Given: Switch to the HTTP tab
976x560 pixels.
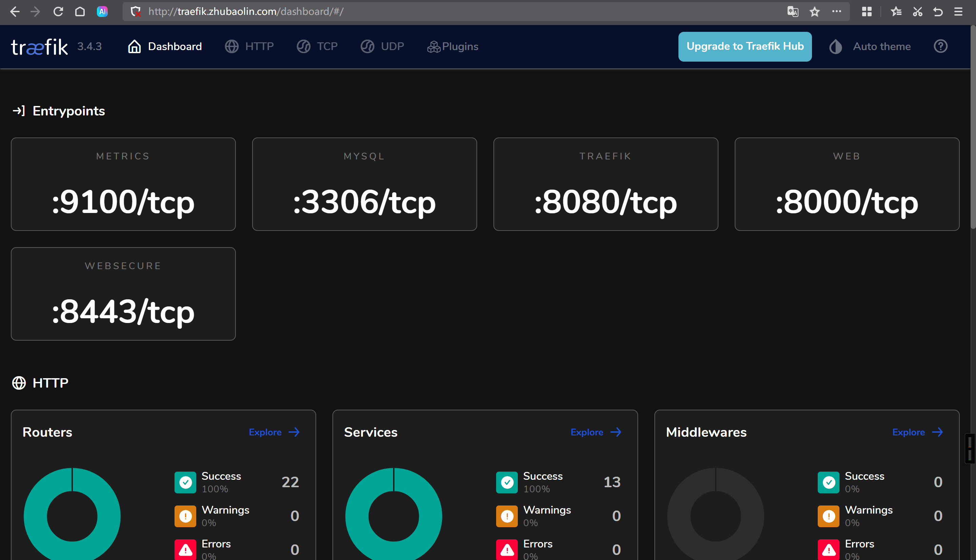Looking at the screenshot, I should point(249,46).
